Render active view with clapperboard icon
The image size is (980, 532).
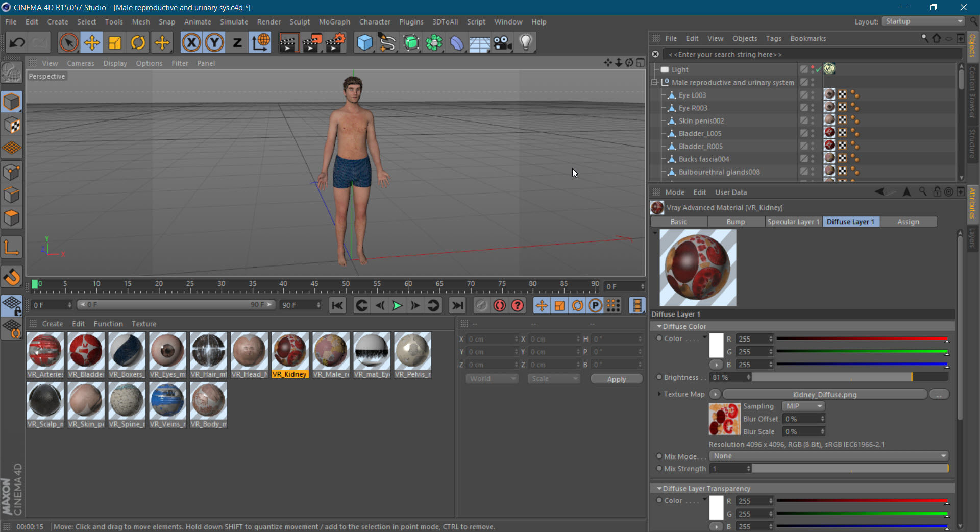[288, 42]
